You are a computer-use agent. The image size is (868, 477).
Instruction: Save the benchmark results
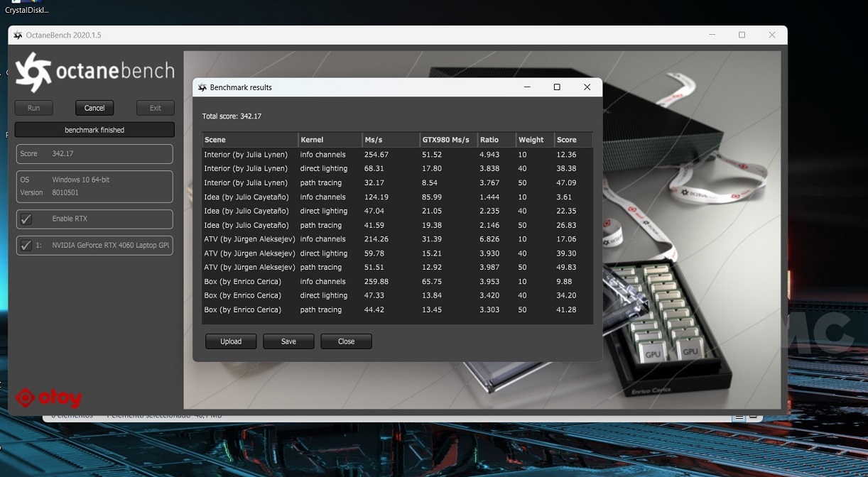(x=288, y=341)
